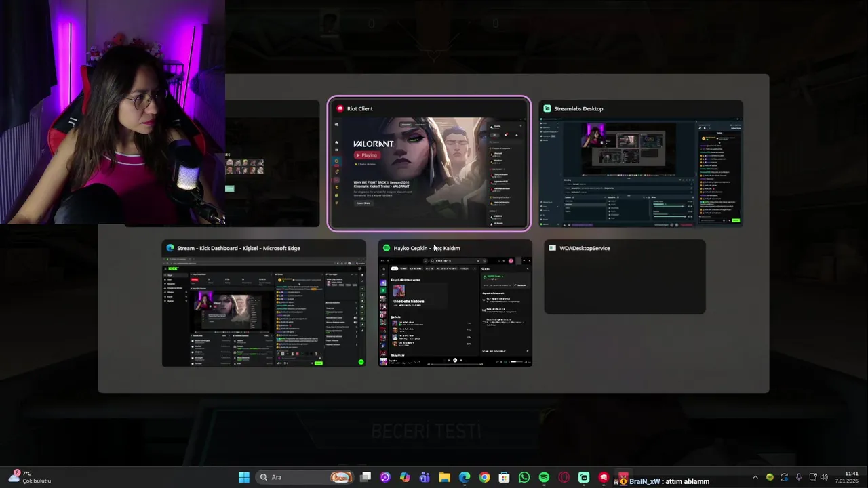Open the clock showing 11:41 and date

click(848, 477)
